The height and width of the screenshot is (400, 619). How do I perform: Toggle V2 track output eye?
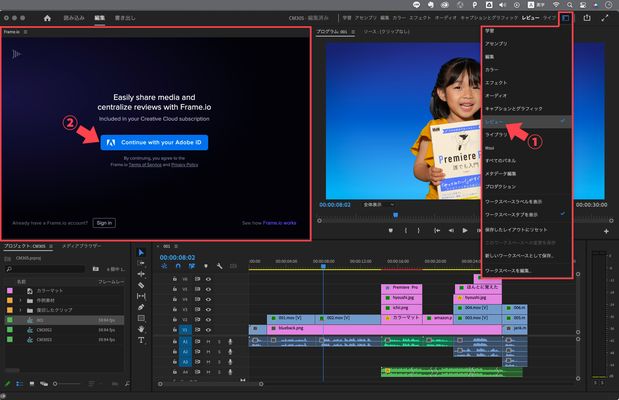point(208,319)
